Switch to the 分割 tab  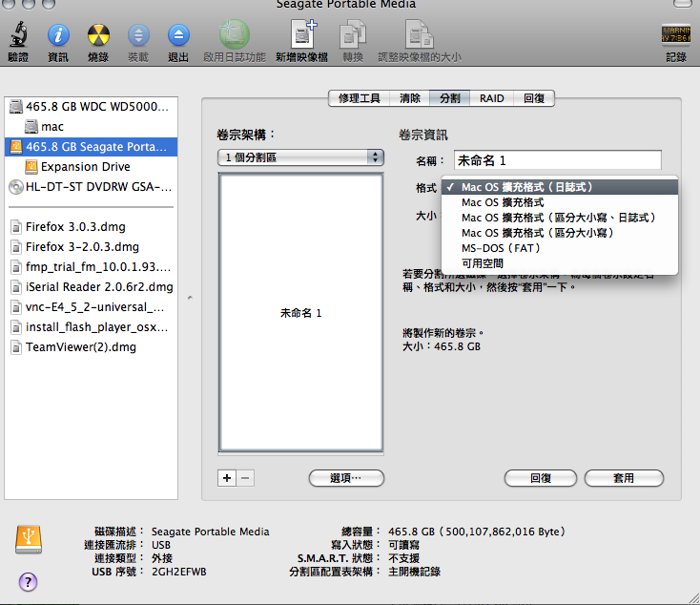tap(449, 98)
